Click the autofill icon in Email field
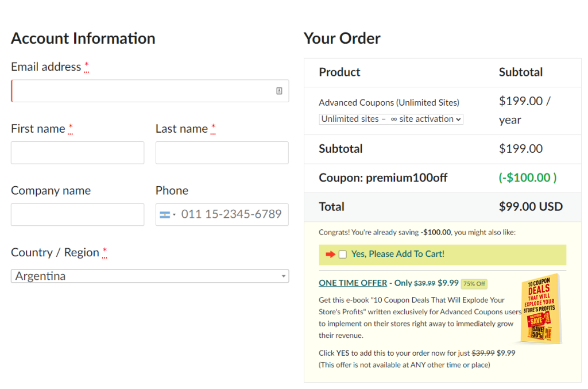Viewport: 588px width, 389px height. [x=279, y=91]
